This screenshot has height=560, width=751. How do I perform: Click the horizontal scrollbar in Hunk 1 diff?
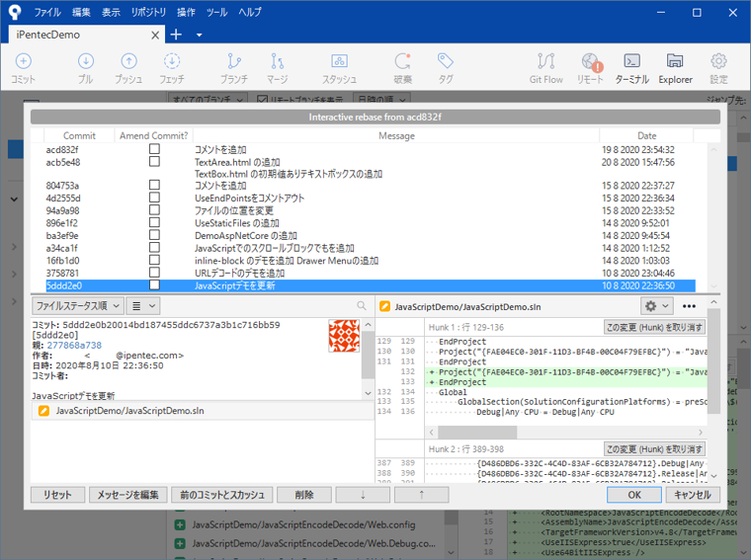point(477,433)
